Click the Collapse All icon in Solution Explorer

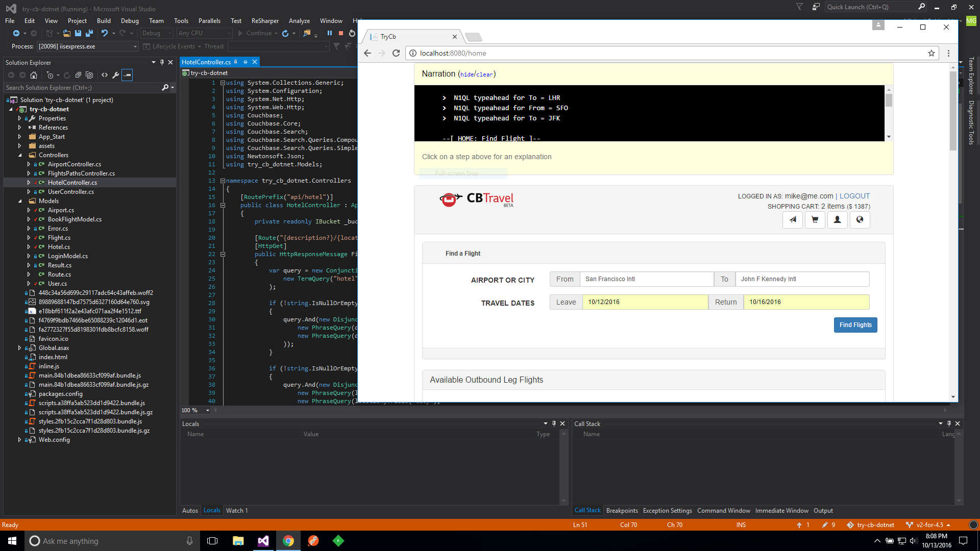tap(78, 75)
